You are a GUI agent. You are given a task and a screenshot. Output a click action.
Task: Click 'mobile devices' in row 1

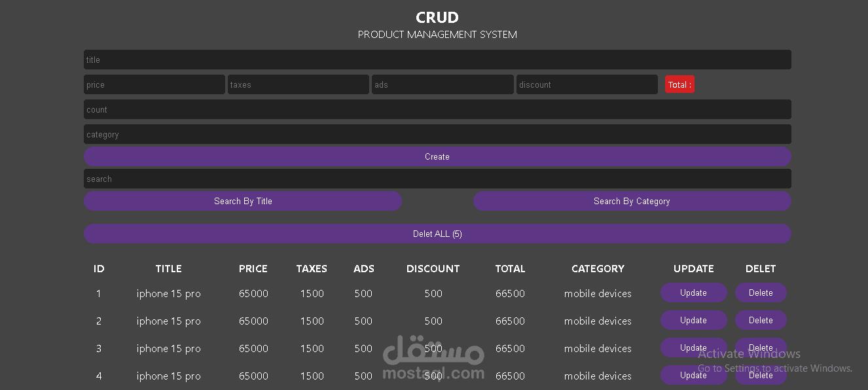(598, 294)
